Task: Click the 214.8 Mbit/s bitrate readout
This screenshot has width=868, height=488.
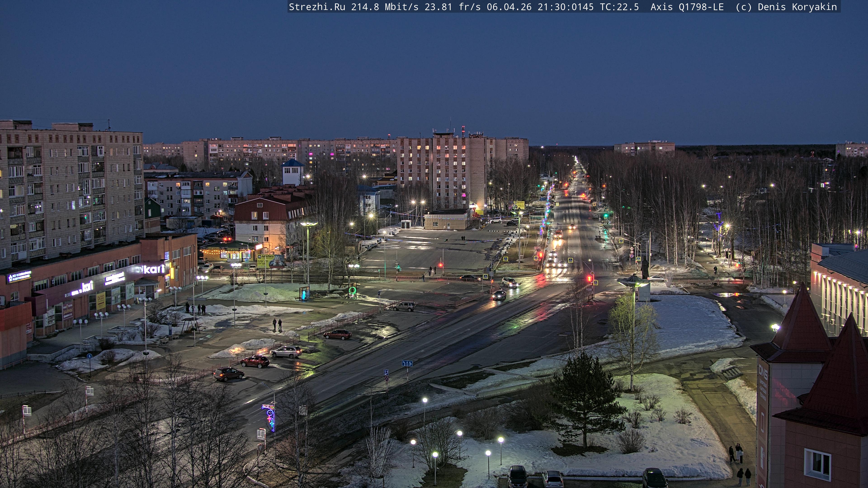Action: pyautogui.click(x=384, y=7)
